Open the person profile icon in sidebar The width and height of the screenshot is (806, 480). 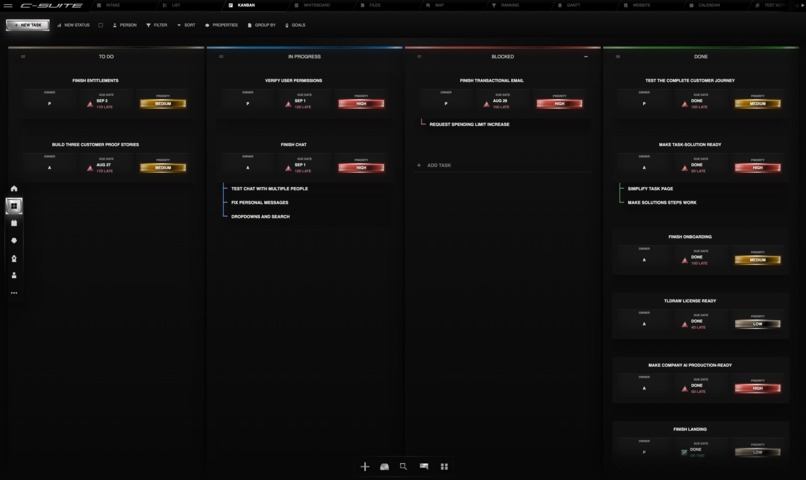tap(14, 275)
